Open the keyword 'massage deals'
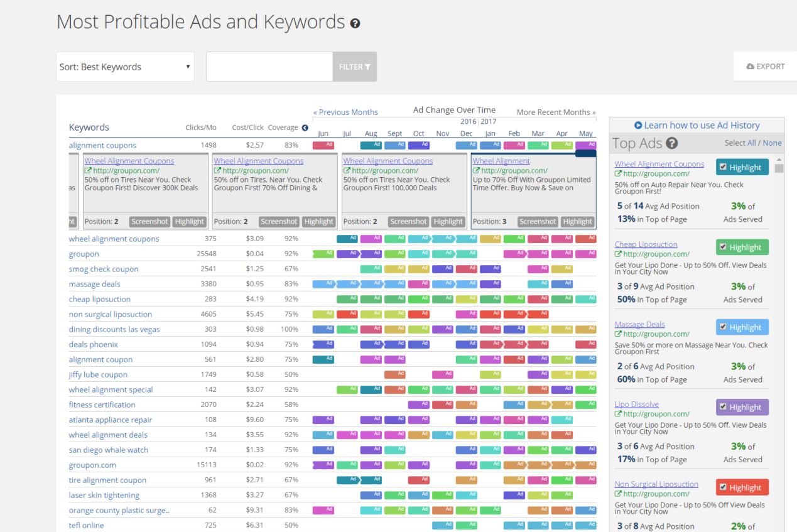Screen dimensions: 797x532 (x=94, y=284)
